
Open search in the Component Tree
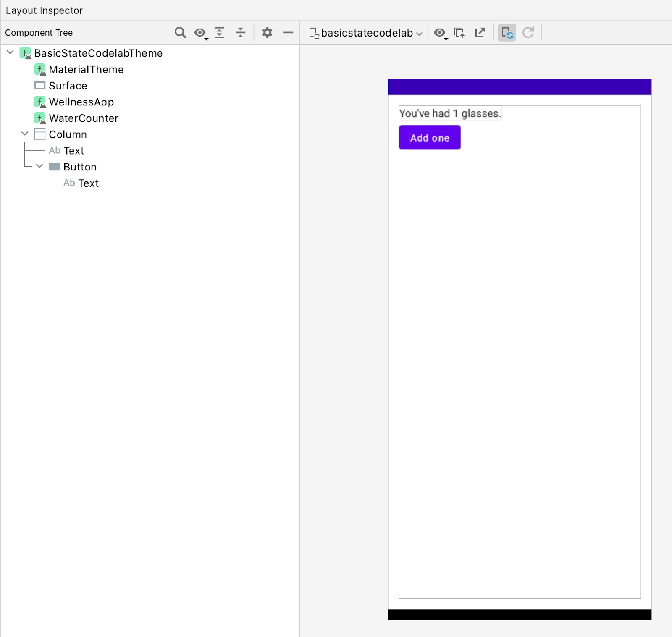[x=181, y=32]
